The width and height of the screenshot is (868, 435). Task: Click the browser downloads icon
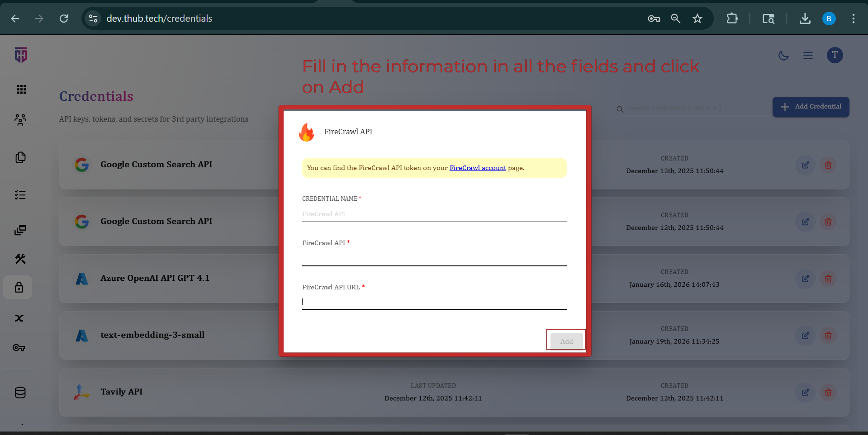pyautogui.click(x=805, y=19)
